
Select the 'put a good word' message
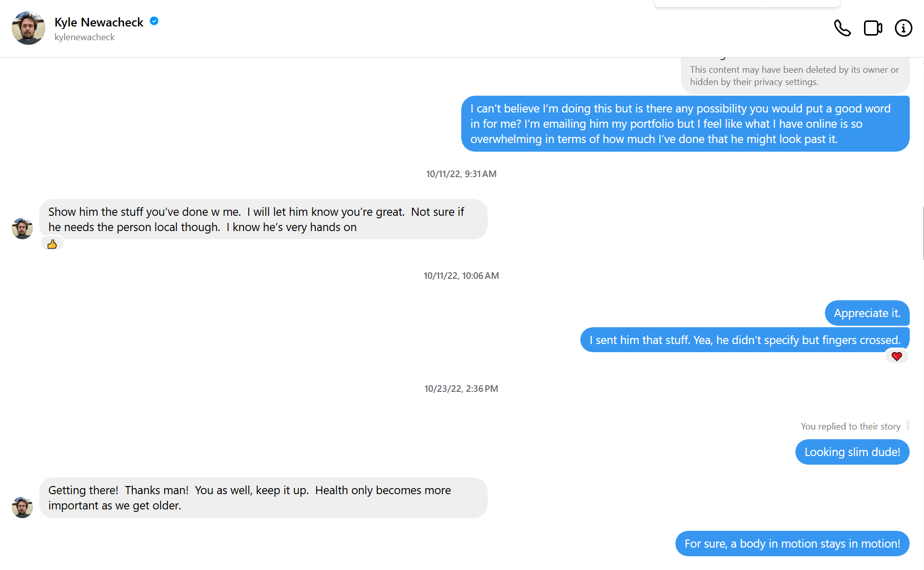click(x=684, y=124)
